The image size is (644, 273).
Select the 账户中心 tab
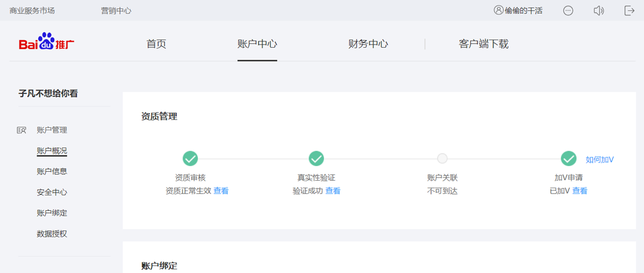tap(257, 44)
